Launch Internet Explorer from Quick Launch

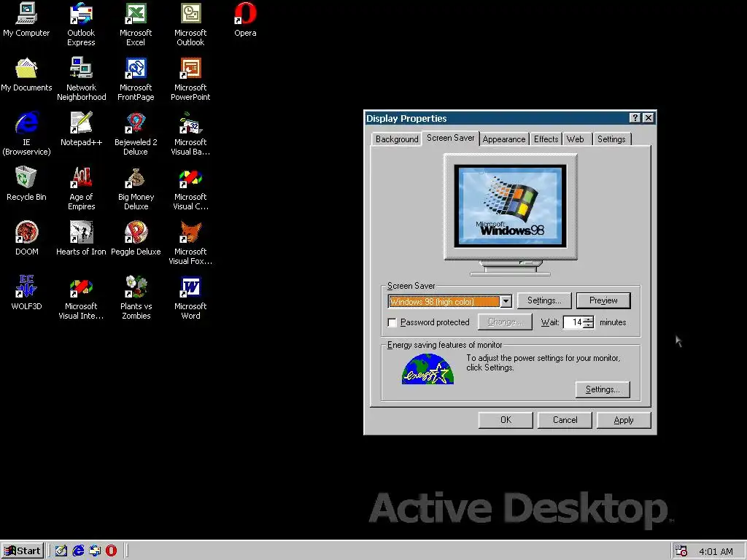point(78,551)
